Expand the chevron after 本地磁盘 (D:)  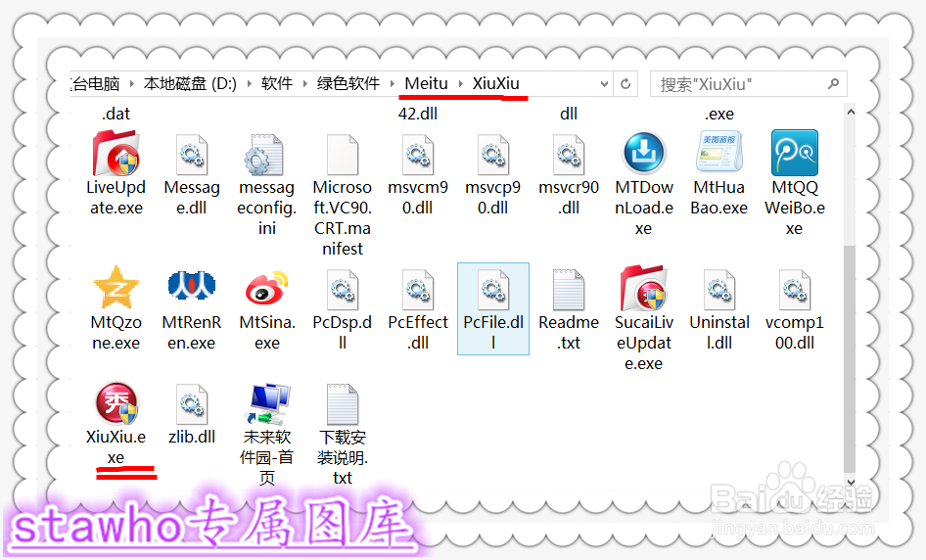pyautogui.click(x=250, y=84)
